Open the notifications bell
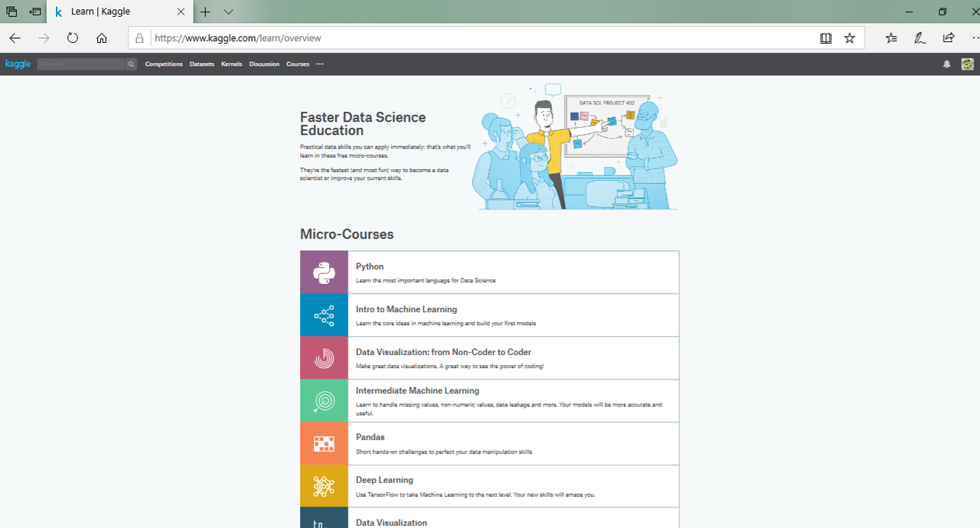This screenshot has width=980, height=528. click(947, 64)
